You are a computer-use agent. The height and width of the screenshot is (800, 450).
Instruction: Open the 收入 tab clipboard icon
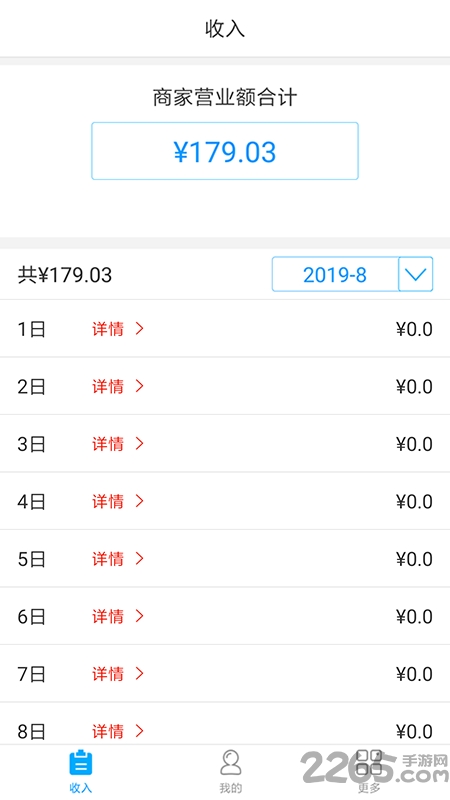(81, 762)
